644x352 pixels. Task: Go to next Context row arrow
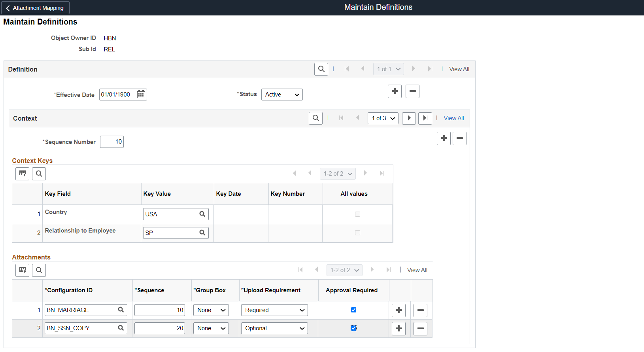409,118
